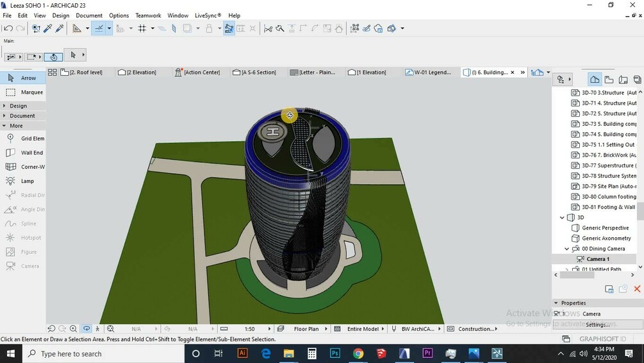Screen dimensions: 644x363
Task: Open the grid snap dropdown arrow
Action: pos(153,28)
